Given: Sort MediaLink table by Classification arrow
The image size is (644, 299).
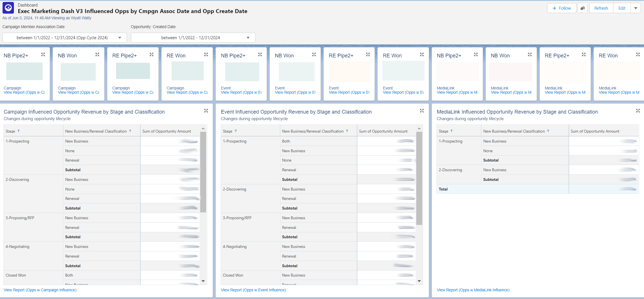Looking at the screenshot, I should [548, 131].
